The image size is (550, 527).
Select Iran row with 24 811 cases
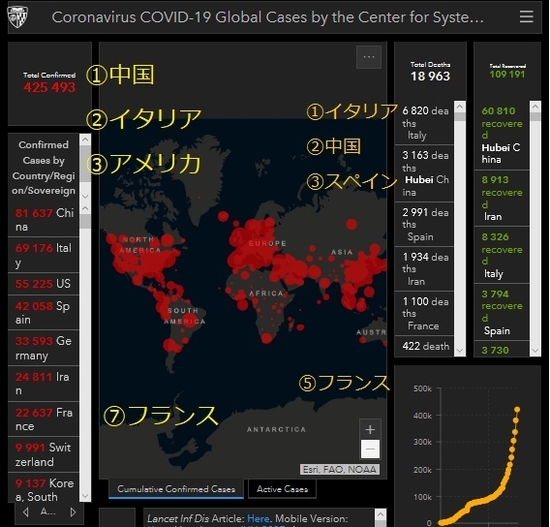pyautogui.click(x=43, y=383)
